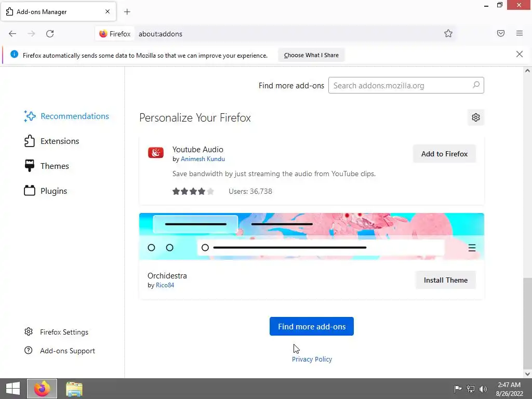This screenshot has width=532, height=399.
Task: Click the scrollbar up arrow
Action: (527, 71)
